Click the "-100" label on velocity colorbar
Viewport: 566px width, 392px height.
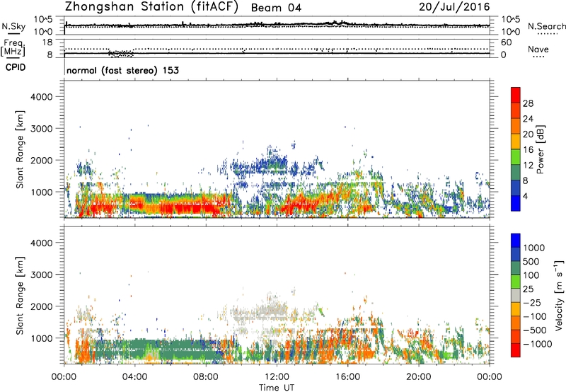(x=534, y=316)
